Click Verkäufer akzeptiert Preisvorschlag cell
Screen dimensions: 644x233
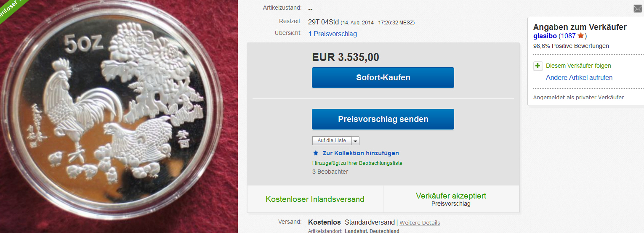click(x=451, y=199)
